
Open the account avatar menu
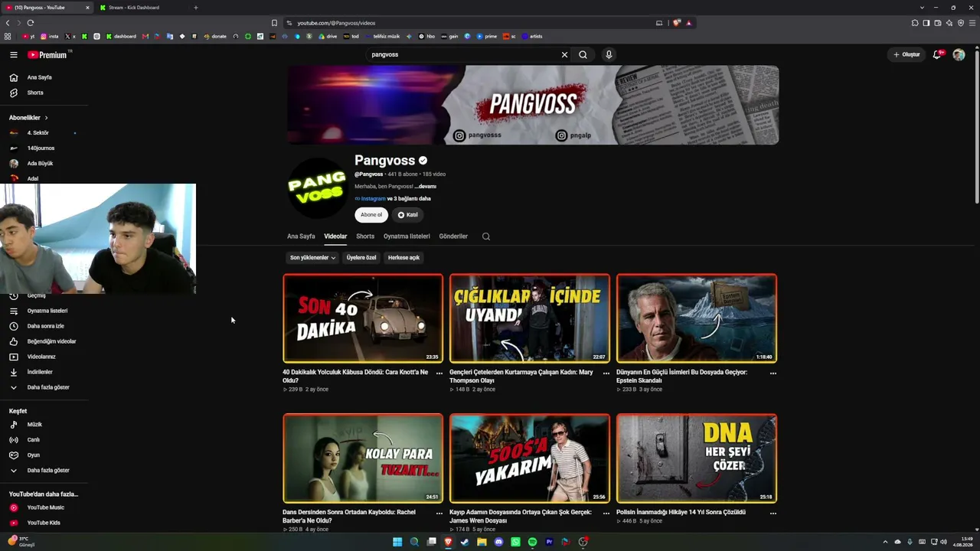959,55
